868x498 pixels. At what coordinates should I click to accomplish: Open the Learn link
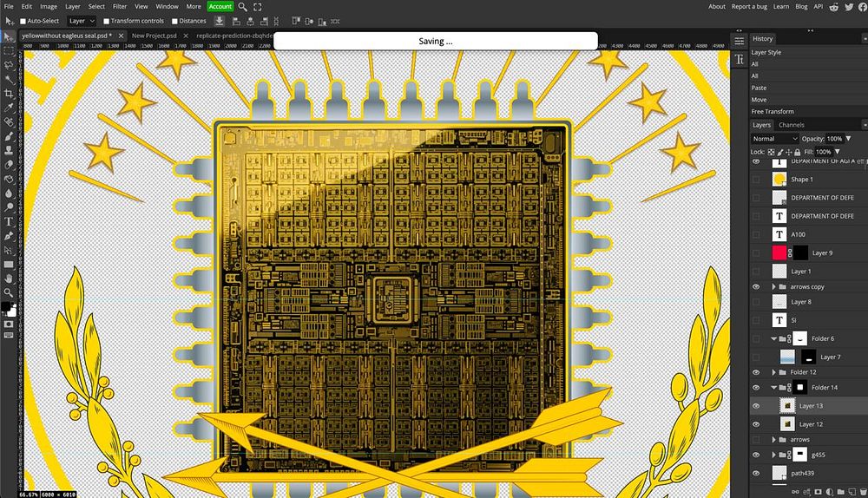pos(781,7)
